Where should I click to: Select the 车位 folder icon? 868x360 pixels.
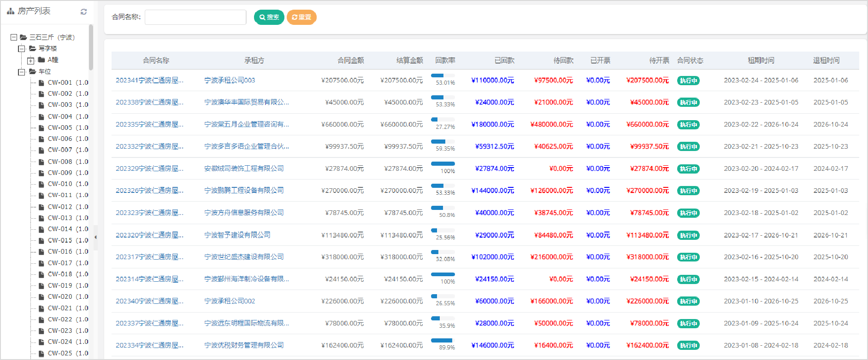[x=32, y=71]
